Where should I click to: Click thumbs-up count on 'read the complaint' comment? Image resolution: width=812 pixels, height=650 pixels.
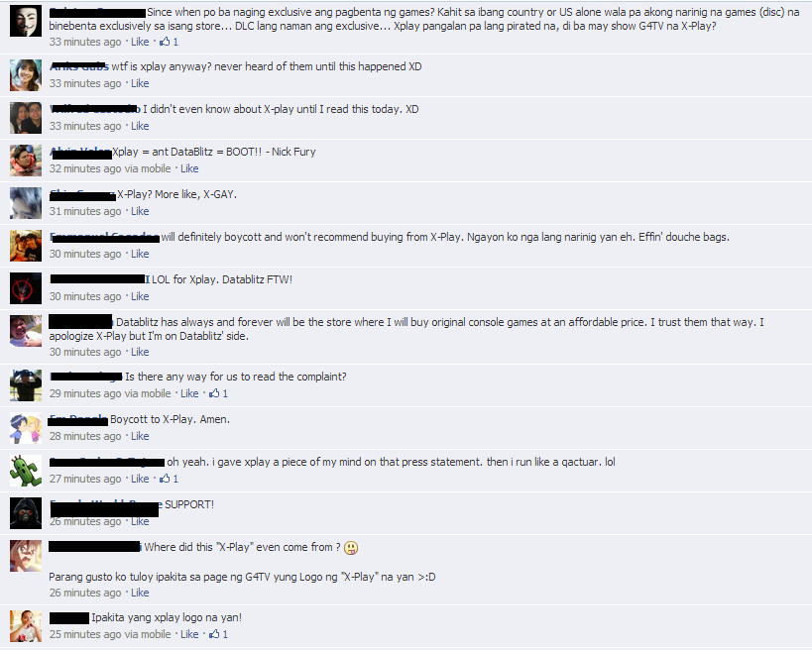pyautogui.click(x=225, y=393)
